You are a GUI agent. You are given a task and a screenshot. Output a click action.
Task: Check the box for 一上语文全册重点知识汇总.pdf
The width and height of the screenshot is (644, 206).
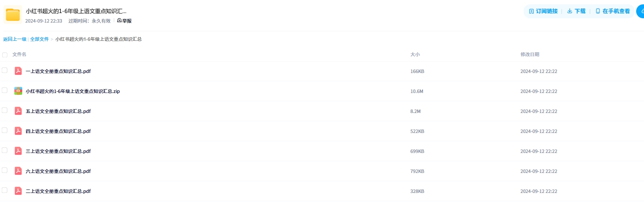click(x=5, y=70)
